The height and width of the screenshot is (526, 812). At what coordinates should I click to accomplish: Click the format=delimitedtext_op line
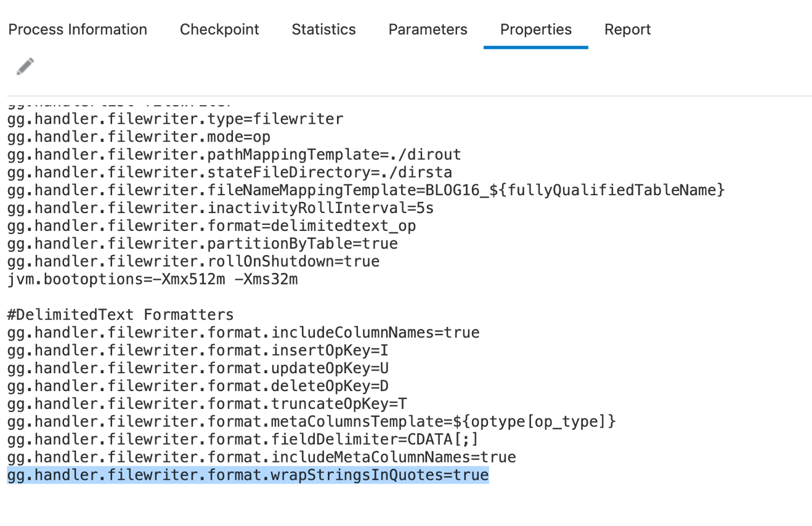point(211,225)
